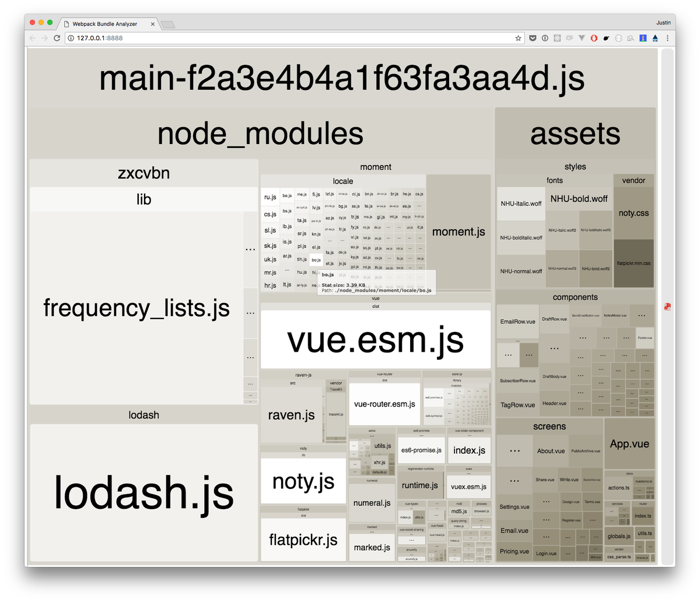Click the moment.js block
Image resolution: width=700 pixels, height=602 pixels.
pos(459,232)
